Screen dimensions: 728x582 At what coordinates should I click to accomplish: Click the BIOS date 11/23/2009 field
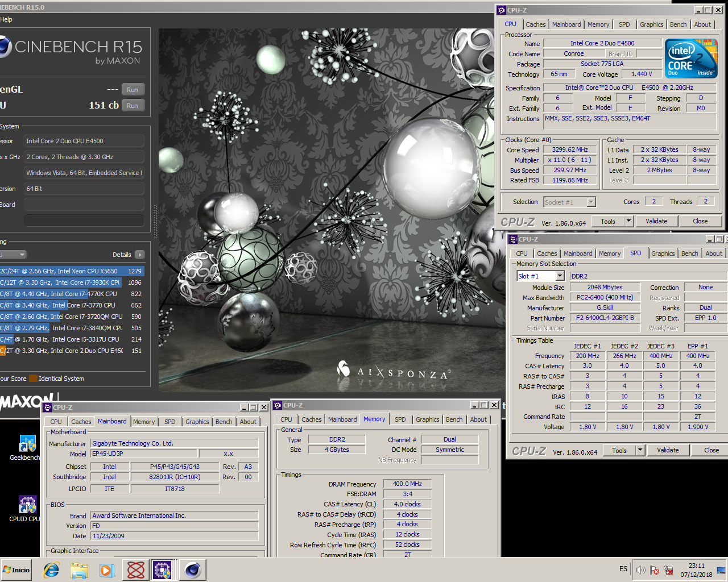(x=175, y=536)
